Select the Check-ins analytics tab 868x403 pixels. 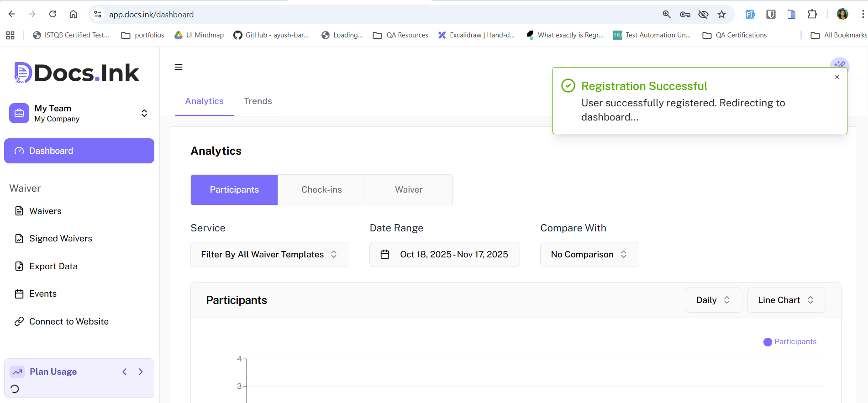pos(321,190)
